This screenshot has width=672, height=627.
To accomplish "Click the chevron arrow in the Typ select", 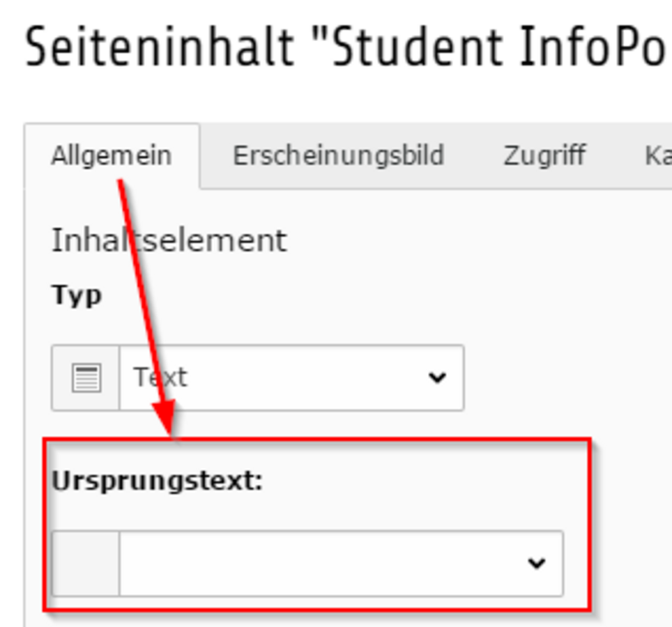I will (x=437, y=378).
